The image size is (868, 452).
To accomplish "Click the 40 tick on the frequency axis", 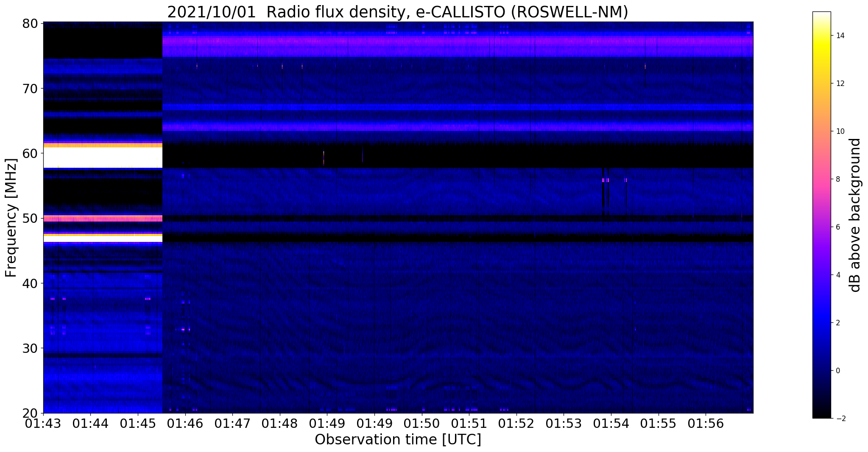I will 31,283.
